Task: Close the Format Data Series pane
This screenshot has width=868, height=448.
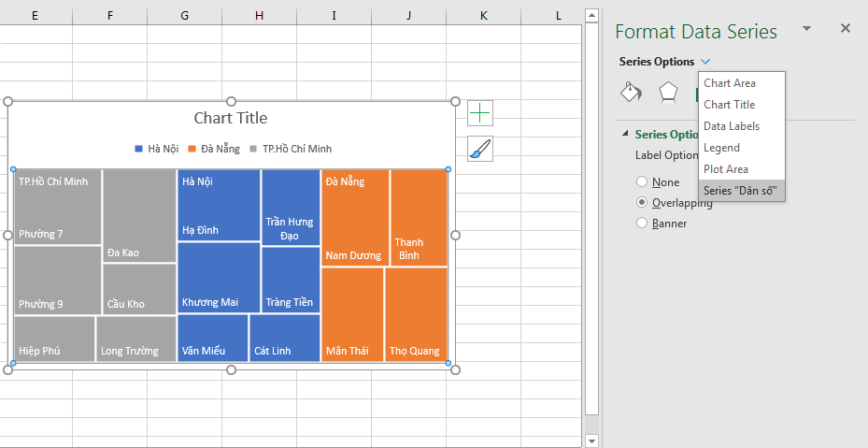Action: pos(846,29)
